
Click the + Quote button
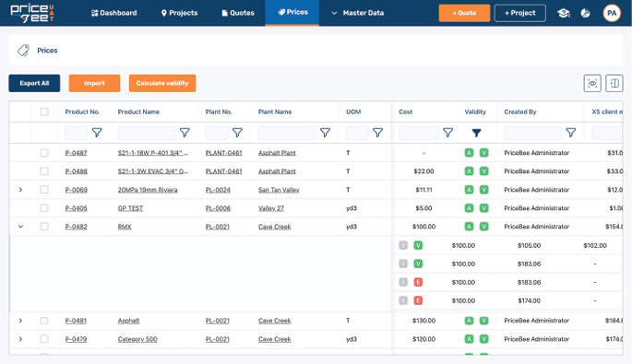(464, 13)
